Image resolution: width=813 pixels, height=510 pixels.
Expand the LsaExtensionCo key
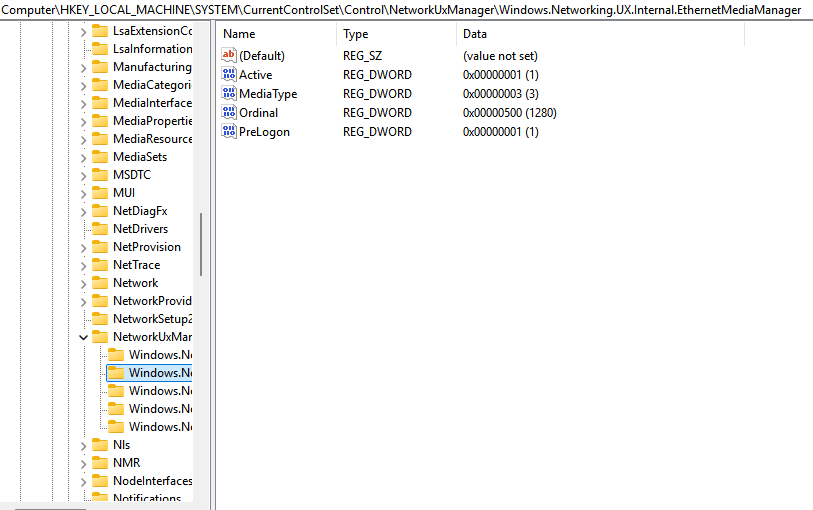coord(83,32)
